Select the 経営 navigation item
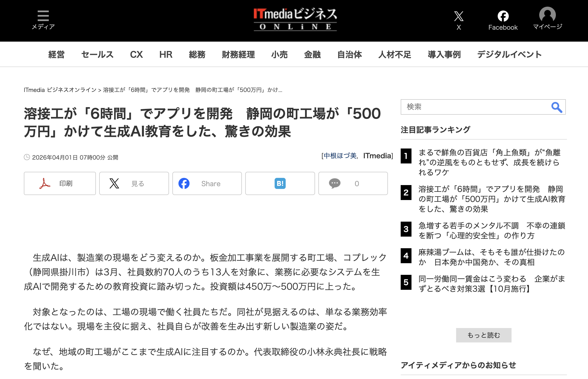The width and height of the screenshot is (588, 379). tap(56, 55)
